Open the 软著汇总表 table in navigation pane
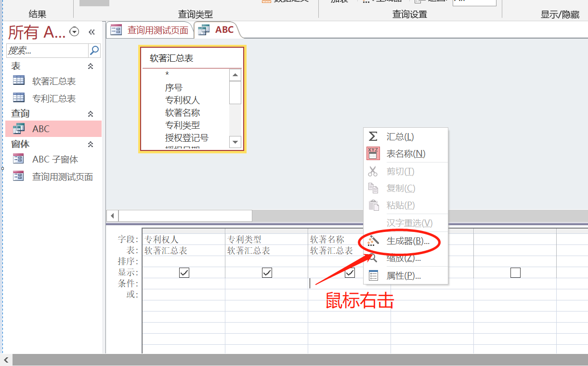 (54, 81)
